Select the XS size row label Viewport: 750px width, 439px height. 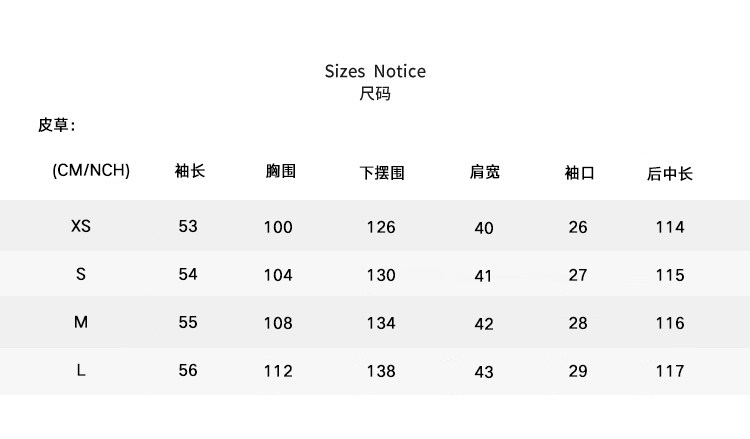coord(81,226)
